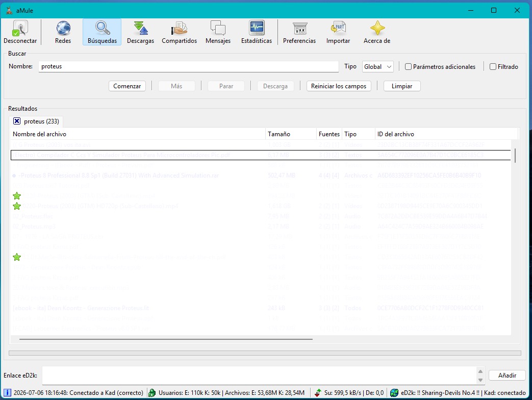Image resolution: width=532 pixels, height=400 pixels.
Task: Click the eD2k connection globe status icon
Action: coord(394,392)
